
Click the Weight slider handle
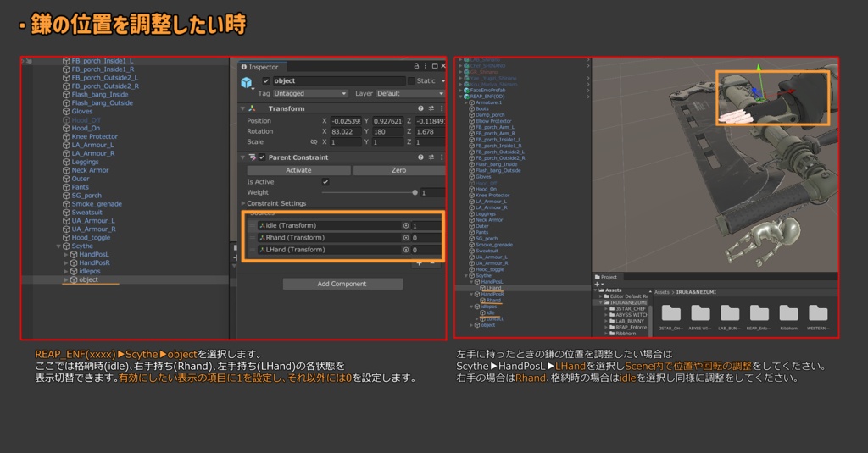[415, 192]
